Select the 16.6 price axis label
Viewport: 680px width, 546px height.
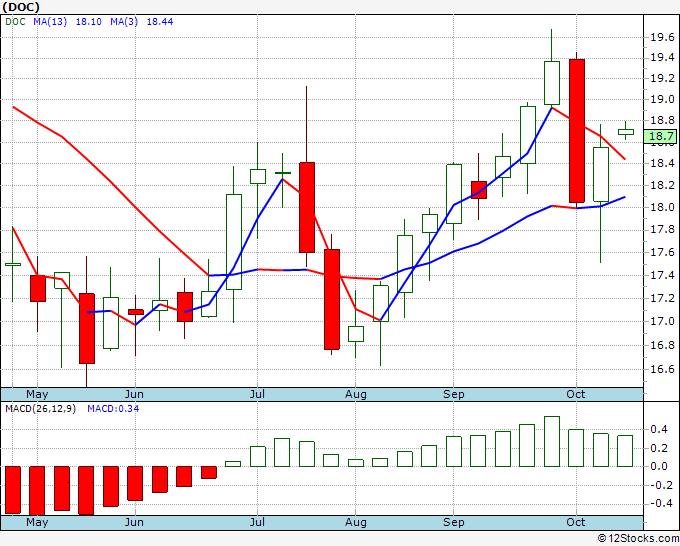coord(662,369)
